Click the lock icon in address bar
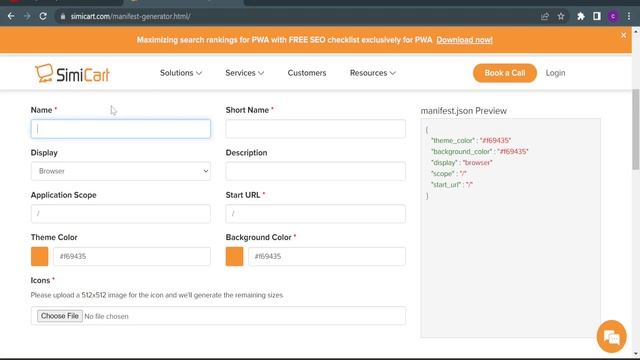640x360 pixels. (x=62, y=17)
